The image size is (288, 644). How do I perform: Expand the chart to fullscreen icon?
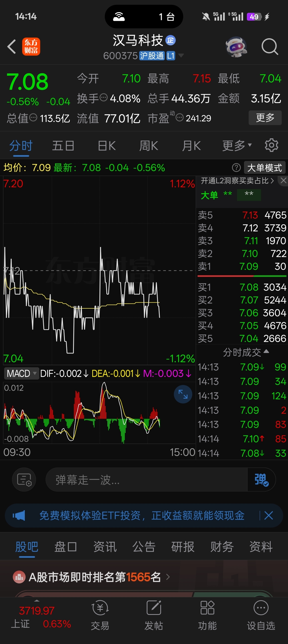[x=183, y=394]
